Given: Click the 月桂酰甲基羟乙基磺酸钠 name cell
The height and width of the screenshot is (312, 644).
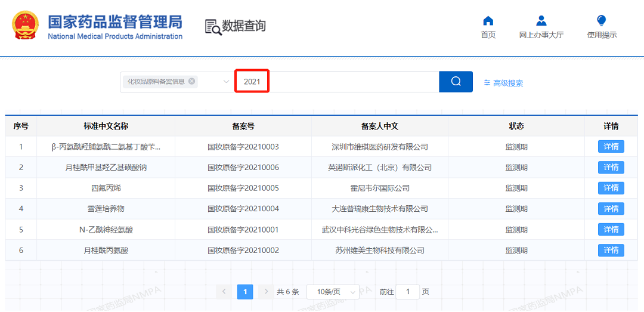Looking at the screenshot, I should [106, 167].
